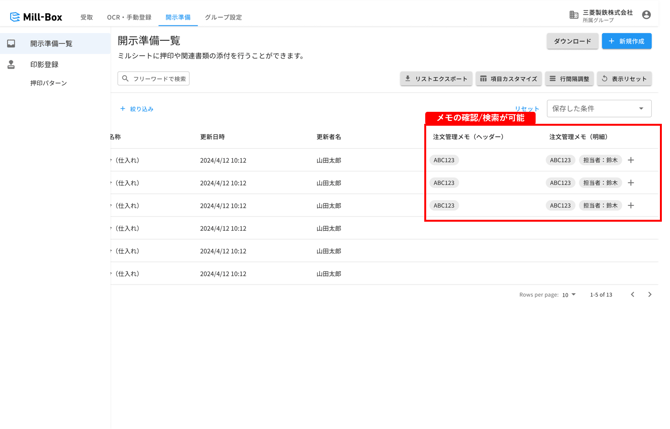The height and width of the screenshot is (429, 670).
Task: Click detail ABC123 chip in first row
Action: pyautogui.click(x=560, y=160)
